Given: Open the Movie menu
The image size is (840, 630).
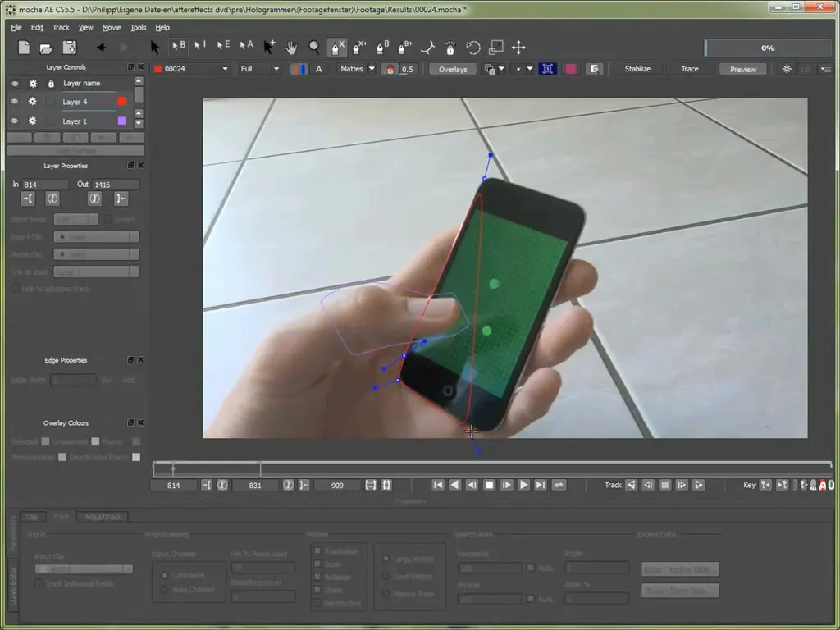Looking at the screenshot, I should click(112, 27).
